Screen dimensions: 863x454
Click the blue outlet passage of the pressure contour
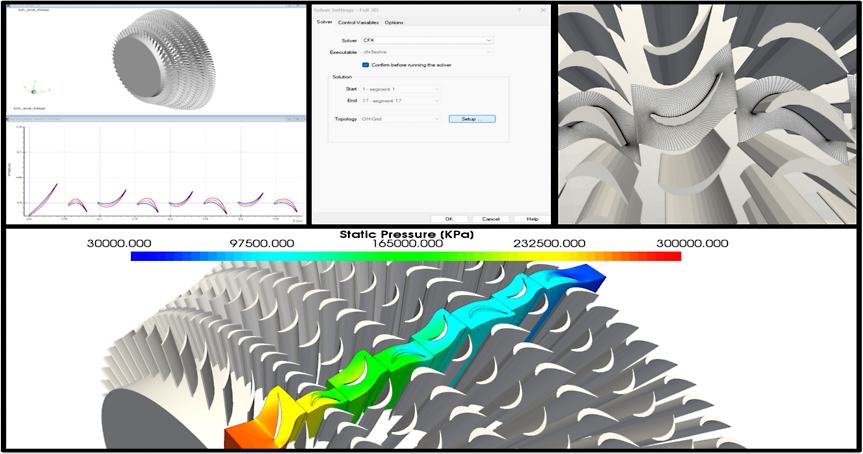586,275
